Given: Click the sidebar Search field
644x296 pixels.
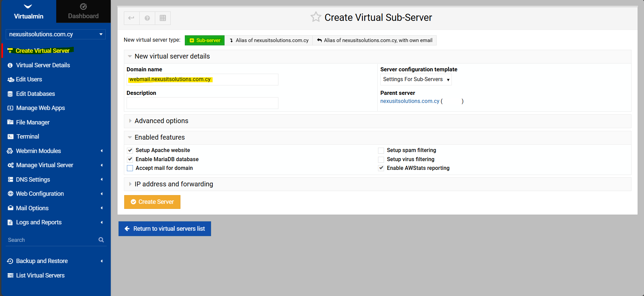Looking at the screenshot, I should (52, 240).
